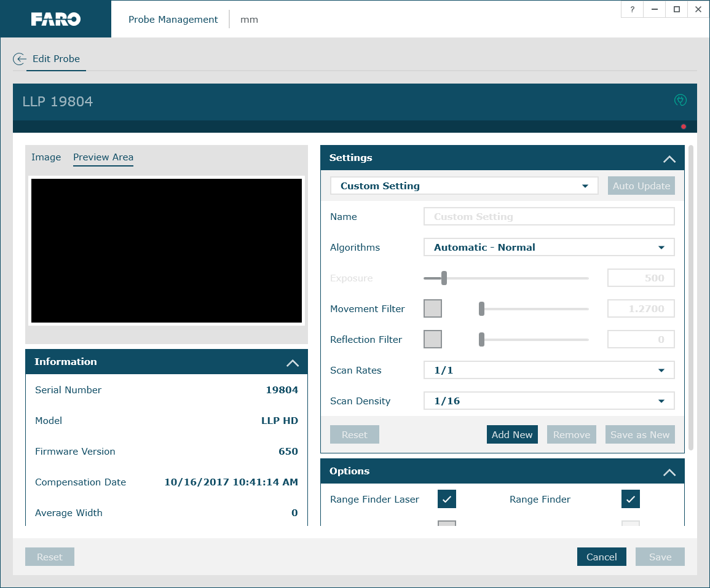Click the Cancel button
Viewport: 710px width, 588px height.
601,557
